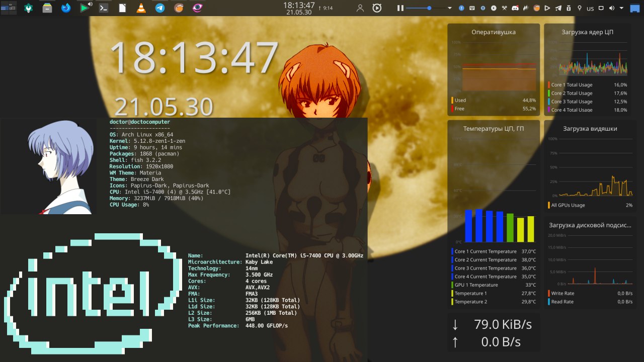This screenshot has width=644, height=362.
Task: Launch the orange round app icon
Action: [x=179, y=8]
